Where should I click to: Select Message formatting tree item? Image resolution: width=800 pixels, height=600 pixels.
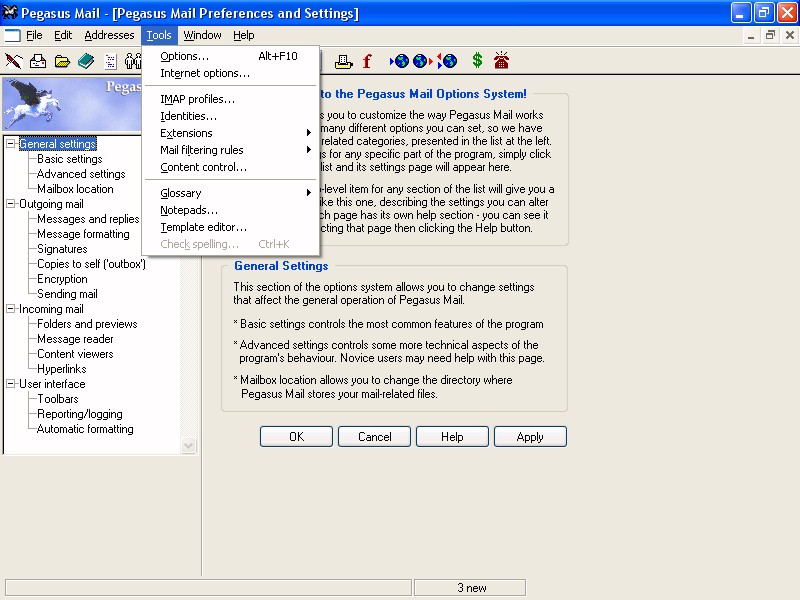84,234
